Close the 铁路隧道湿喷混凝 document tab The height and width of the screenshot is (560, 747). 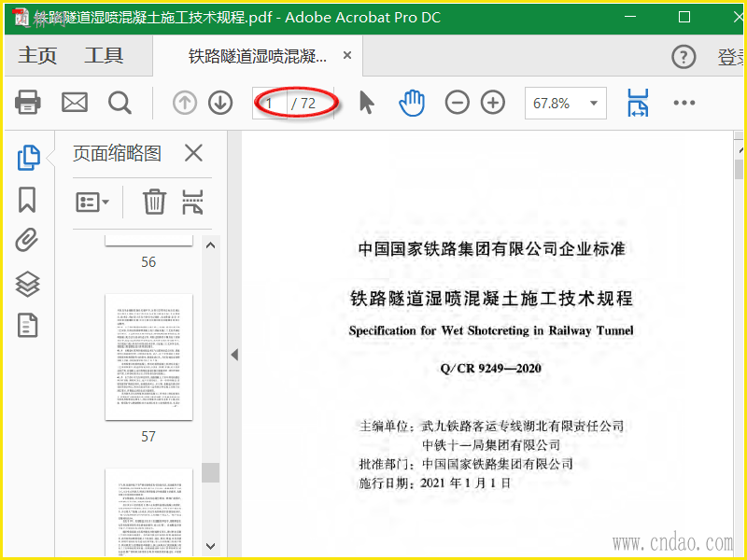[347, 55]
